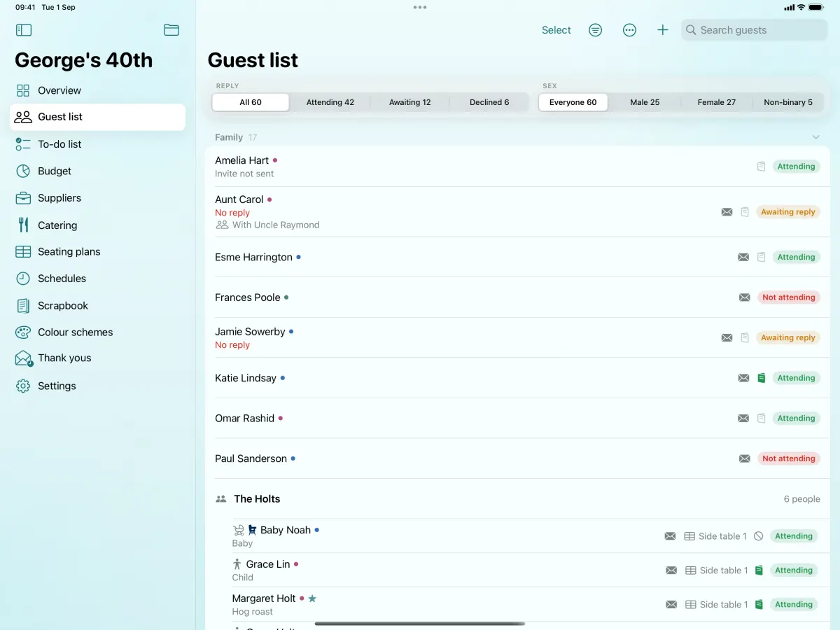Click Not attending badge for Frances Poole
Screen dimensions: 840x630
coord(789,297)
